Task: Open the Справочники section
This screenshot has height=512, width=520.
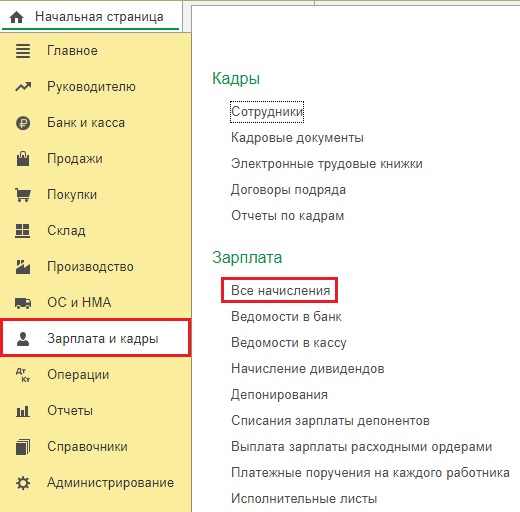Action: tap(87, 446)
